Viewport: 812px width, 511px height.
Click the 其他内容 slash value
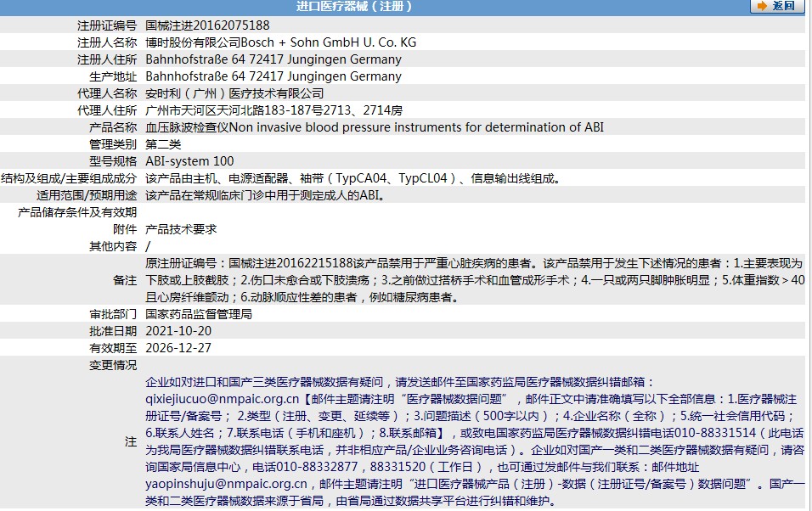(148, 246)
